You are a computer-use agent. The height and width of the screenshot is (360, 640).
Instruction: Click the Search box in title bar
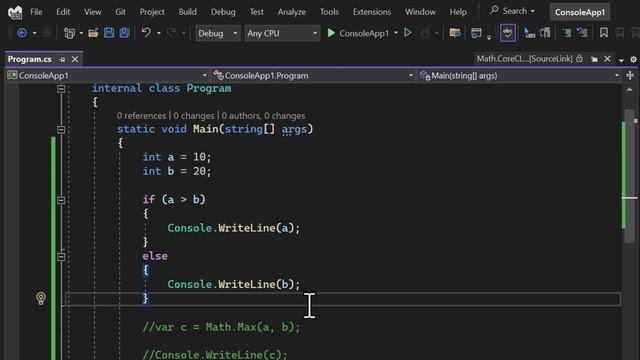[512, 11]
